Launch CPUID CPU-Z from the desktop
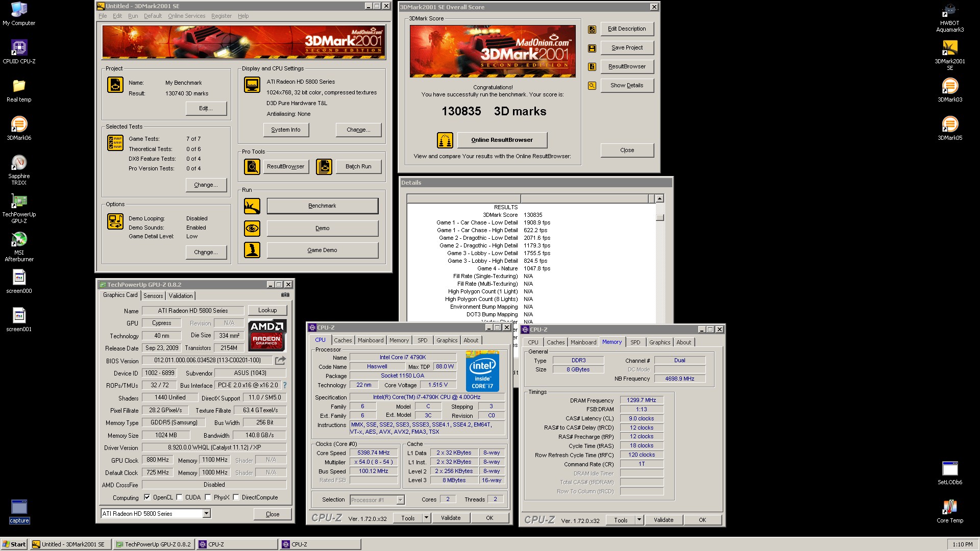 pyautogui.click(x=19, y=52)
